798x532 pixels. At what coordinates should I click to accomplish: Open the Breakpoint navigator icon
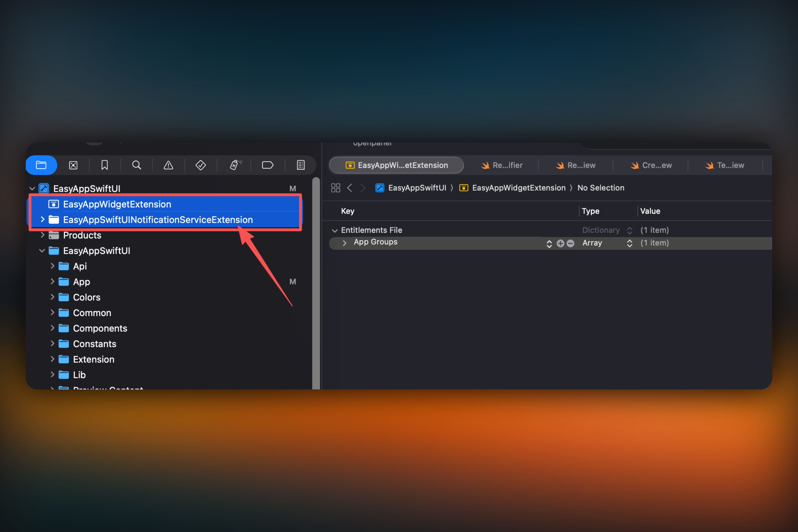click(267, 165)
